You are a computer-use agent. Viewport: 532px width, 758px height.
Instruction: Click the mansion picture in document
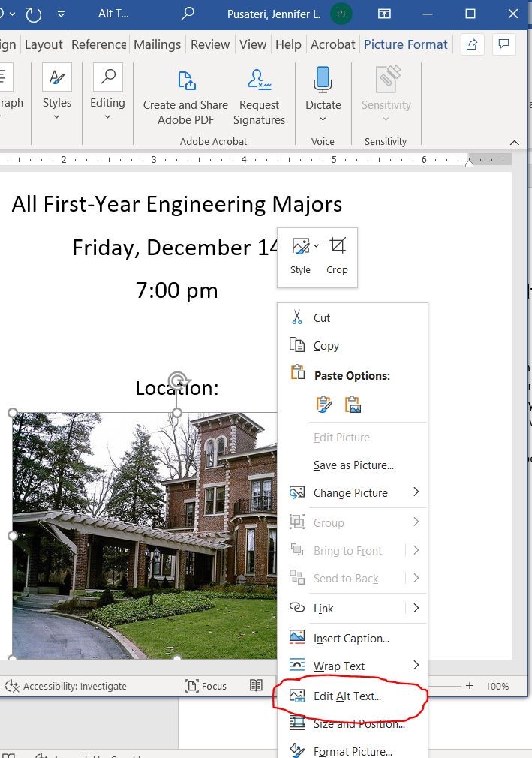[x=145, y=535]
